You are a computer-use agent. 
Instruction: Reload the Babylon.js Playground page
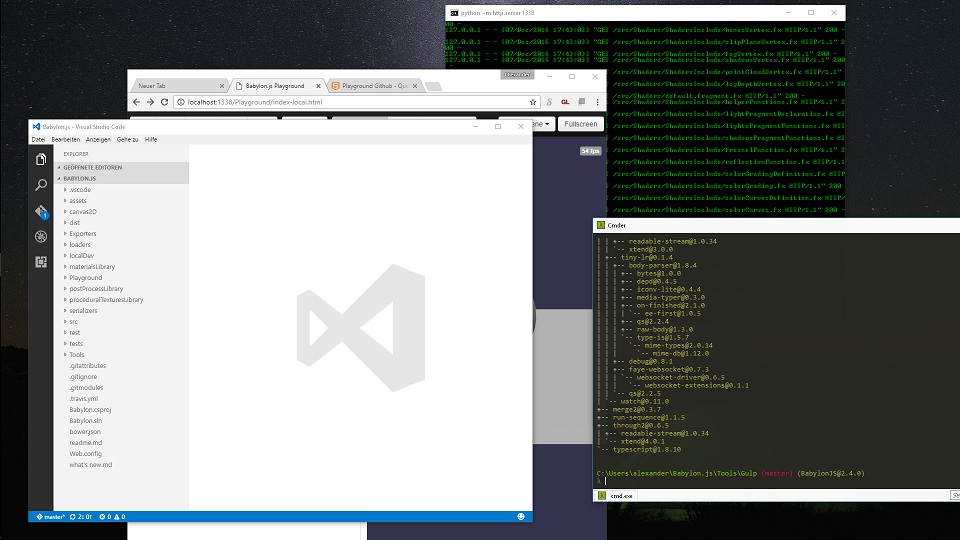click(165, 102)
